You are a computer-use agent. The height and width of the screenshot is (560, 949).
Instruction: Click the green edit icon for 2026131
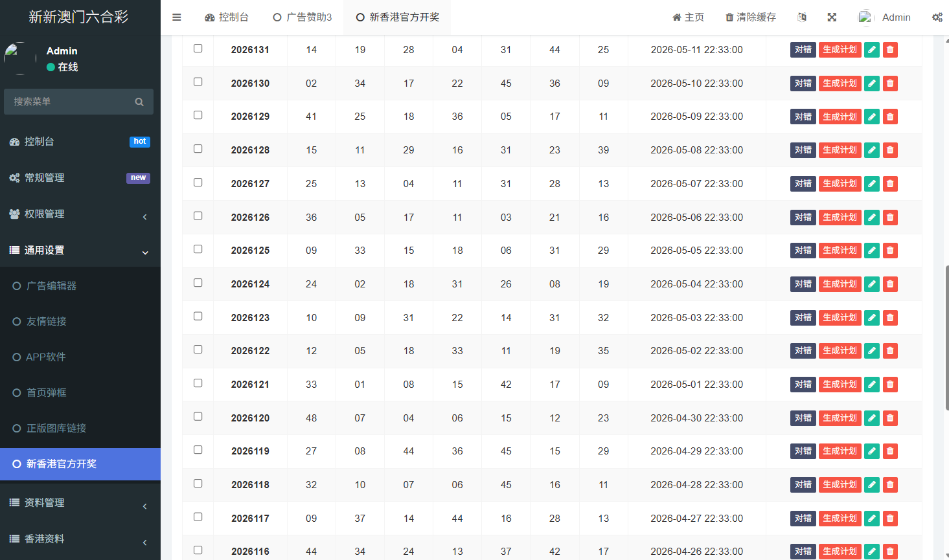tap(872, 50)
